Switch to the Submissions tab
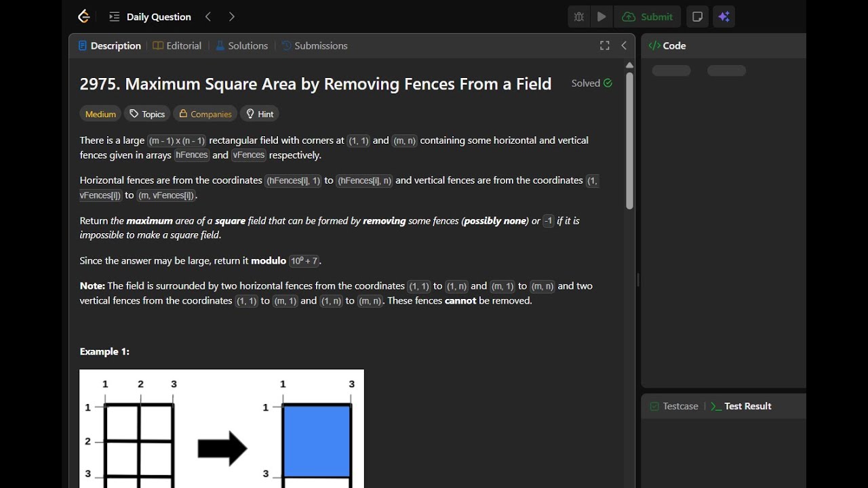 (314, 45)
